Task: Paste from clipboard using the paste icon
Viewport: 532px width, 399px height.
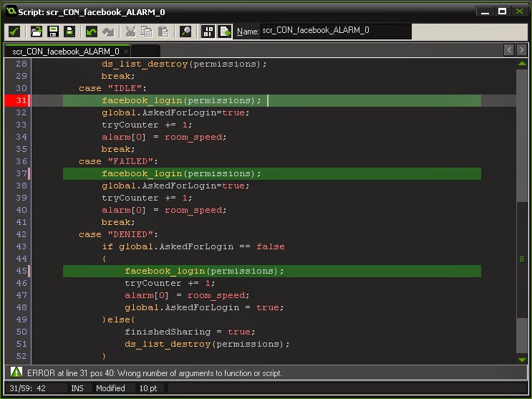Action: click(163, 32)
